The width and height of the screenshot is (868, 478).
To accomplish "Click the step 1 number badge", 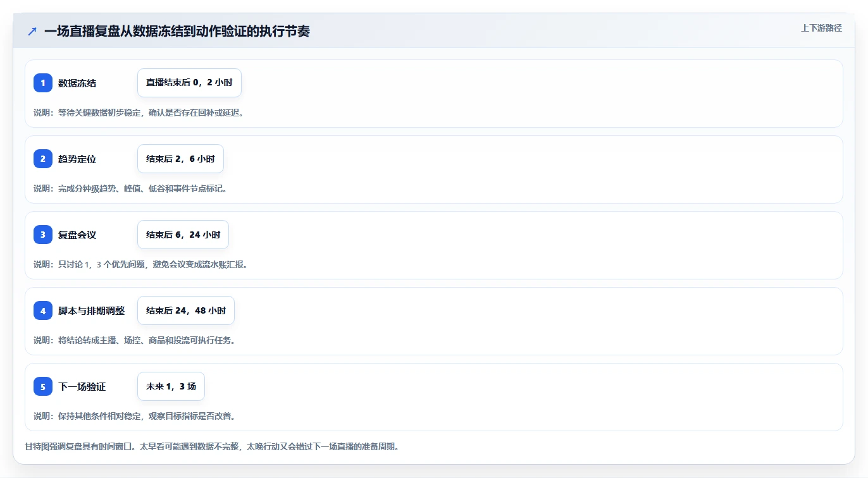I will tap(43, 83).
